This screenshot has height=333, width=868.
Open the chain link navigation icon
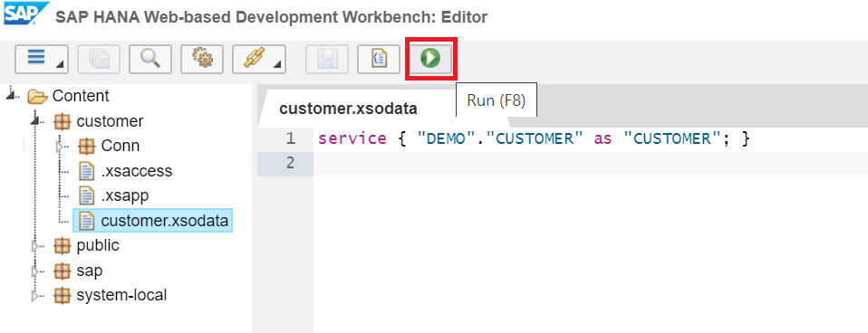tap(259, 59)
